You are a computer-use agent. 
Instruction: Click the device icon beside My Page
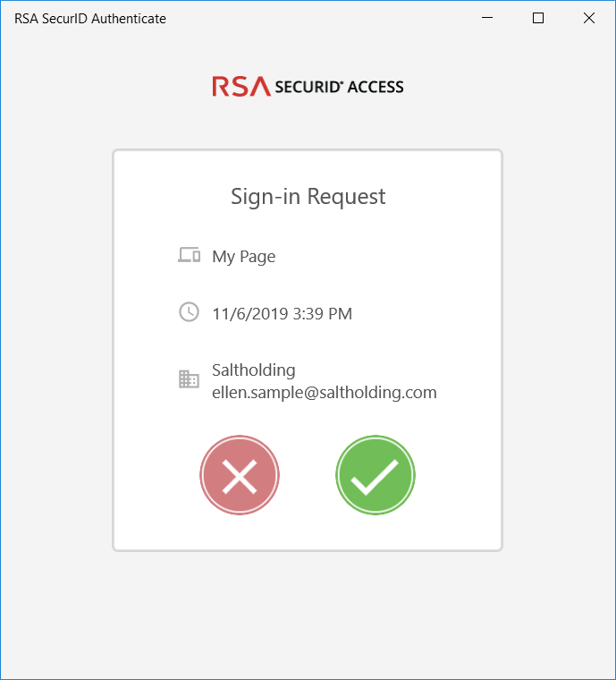189,256
